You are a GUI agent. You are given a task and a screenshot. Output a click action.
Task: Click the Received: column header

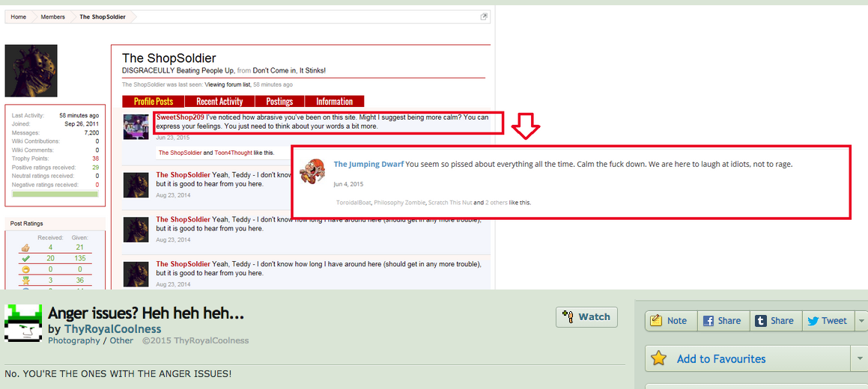coord(50,238)
